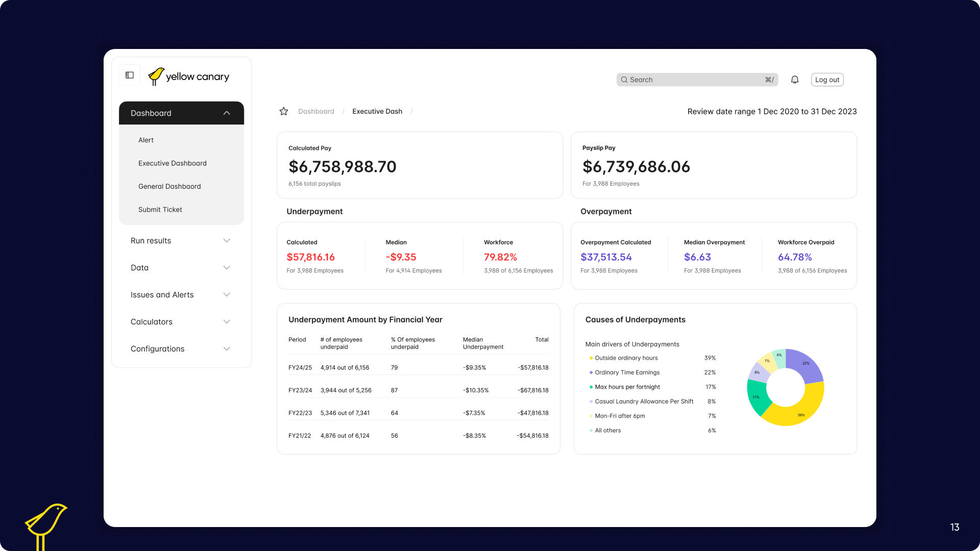Viewport: 980px width, 551px height.
Task: Click the Workforce 79.82% value
Action: coord(500,257)
